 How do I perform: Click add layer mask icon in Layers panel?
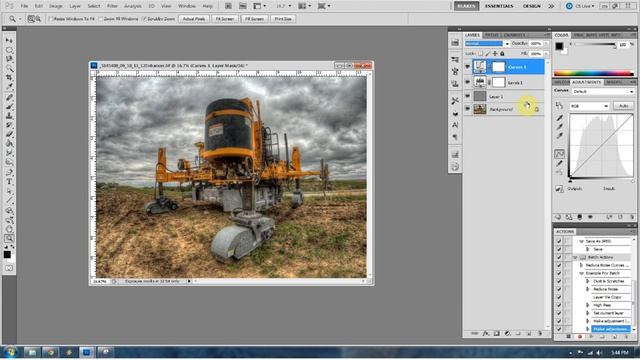[x=496, y=333]
